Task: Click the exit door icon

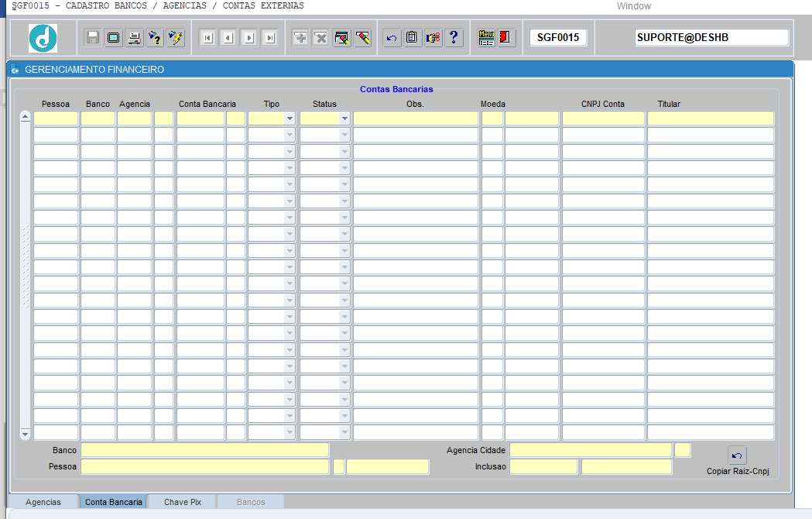Action: [x=506, y=38]
